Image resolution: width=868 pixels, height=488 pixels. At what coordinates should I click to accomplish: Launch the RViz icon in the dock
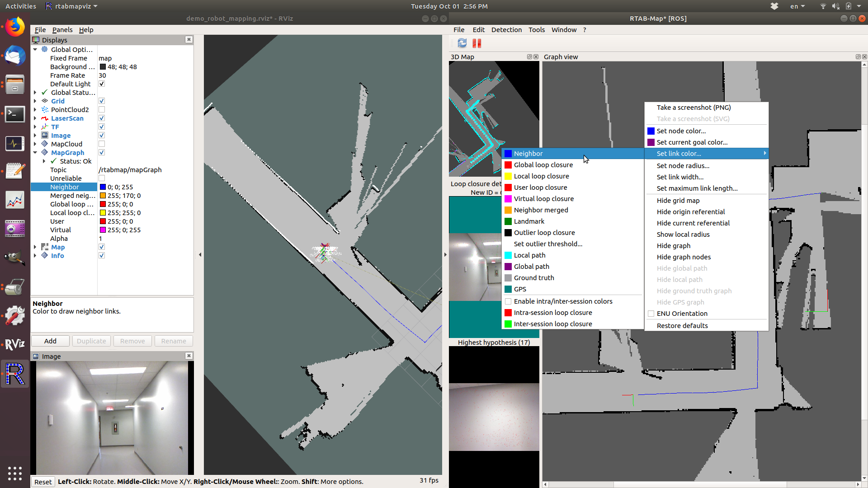click(x=14, y=345)
